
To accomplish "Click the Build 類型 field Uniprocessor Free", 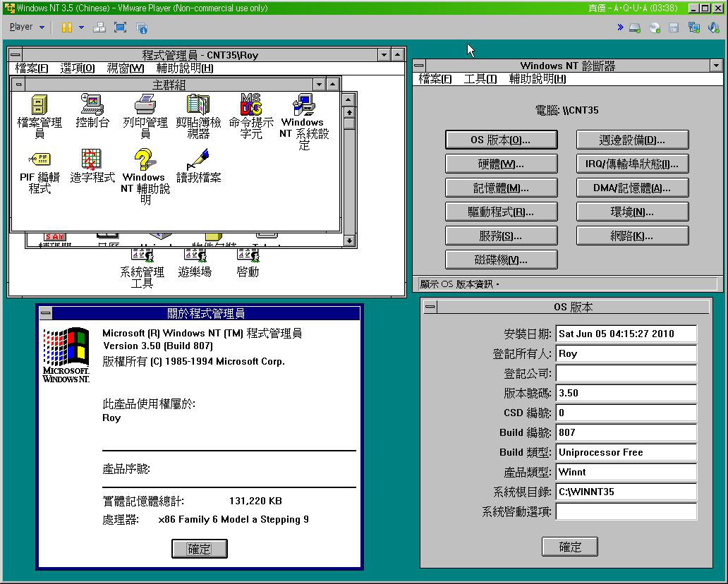I will (626, 452).
